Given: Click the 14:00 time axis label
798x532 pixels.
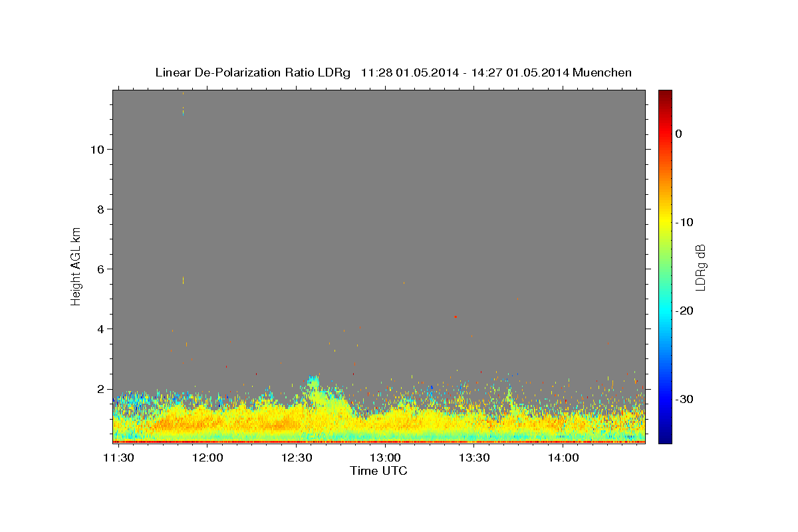Looking at the screenshot, I should pos(563,458).
